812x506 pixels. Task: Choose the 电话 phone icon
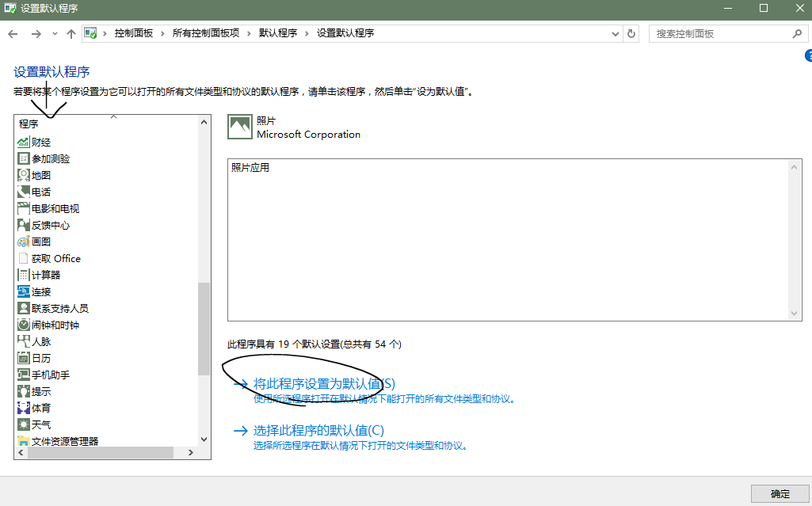click(x=23, y=192)
